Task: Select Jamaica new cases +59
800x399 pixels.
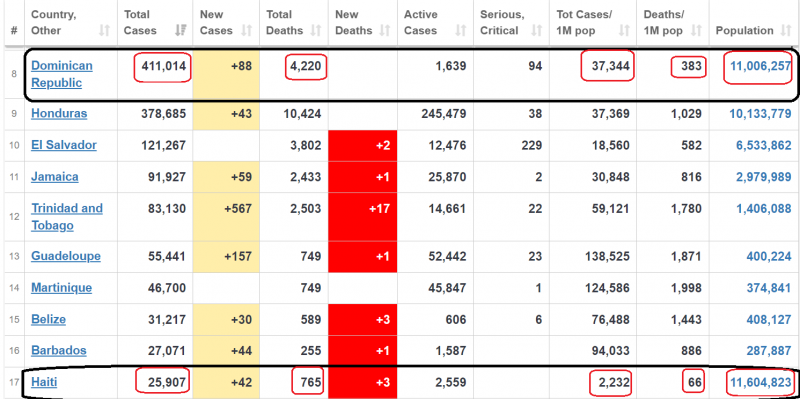Action: 240,177
